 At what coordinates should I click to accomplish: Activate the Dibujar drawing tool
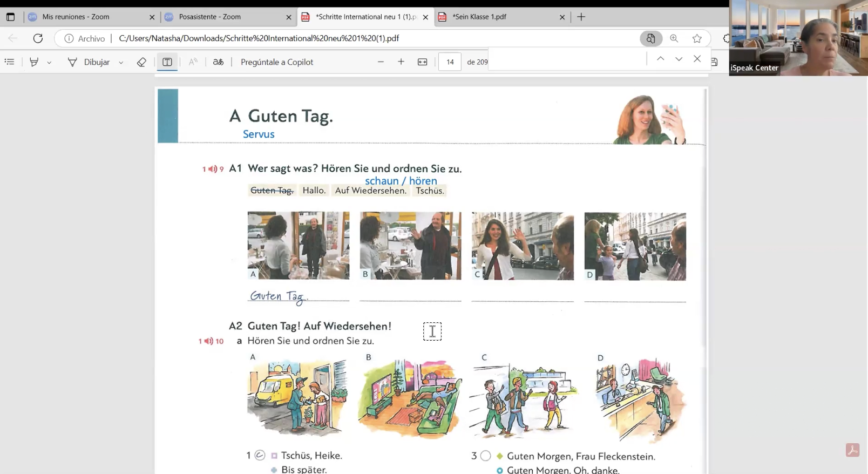pos(89,62)
